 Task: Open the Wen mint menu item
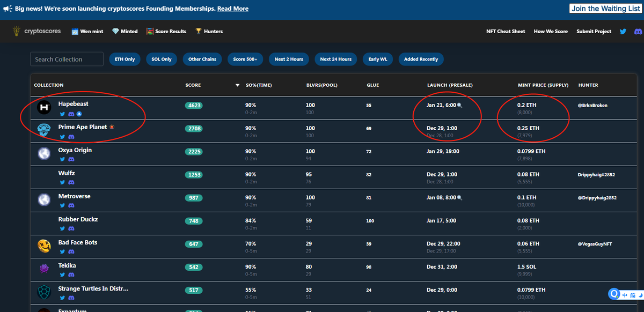pyautogui.click(x=87, y=32)
